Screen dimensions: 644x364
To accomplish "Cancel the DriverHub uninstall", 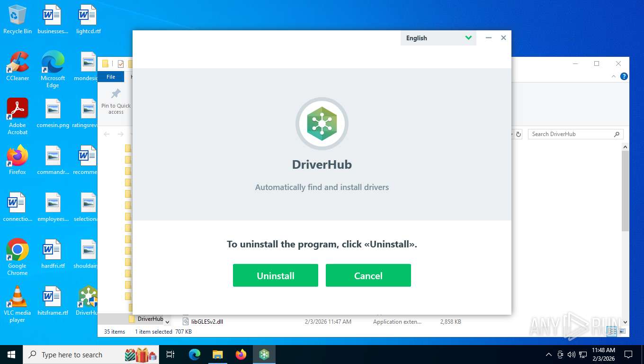I will [368, 275].
